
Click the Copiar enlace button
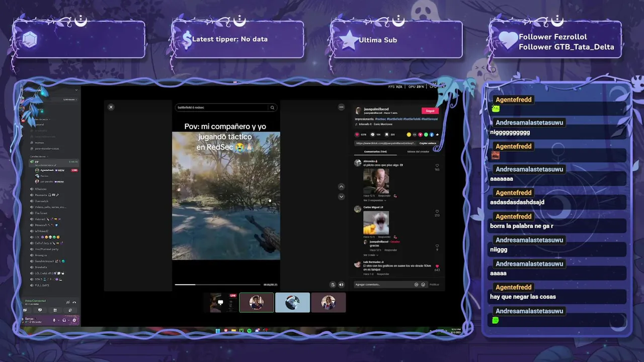[x=428, y=143]
